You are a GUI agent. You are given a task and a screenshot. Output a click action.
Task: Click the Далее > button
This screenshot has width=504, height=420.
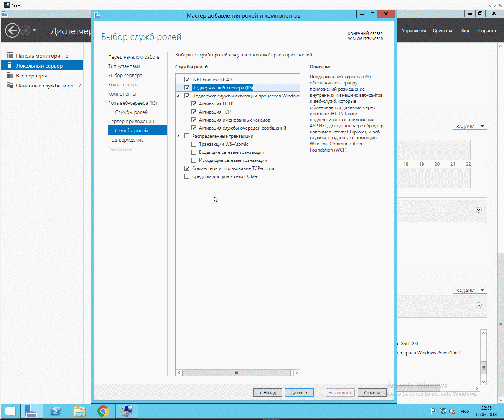(x=299, y=393)
